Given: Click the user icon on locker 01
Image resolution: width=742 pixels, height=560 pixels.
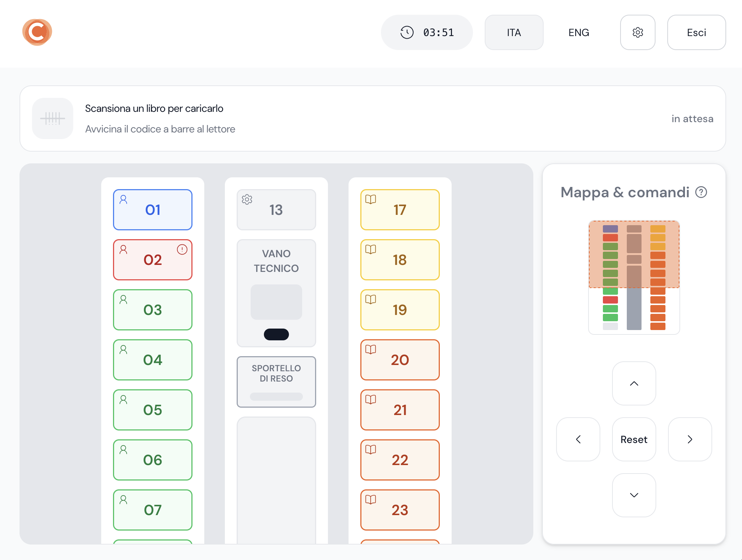Looking at the screenshot, I should pos(123,199).
